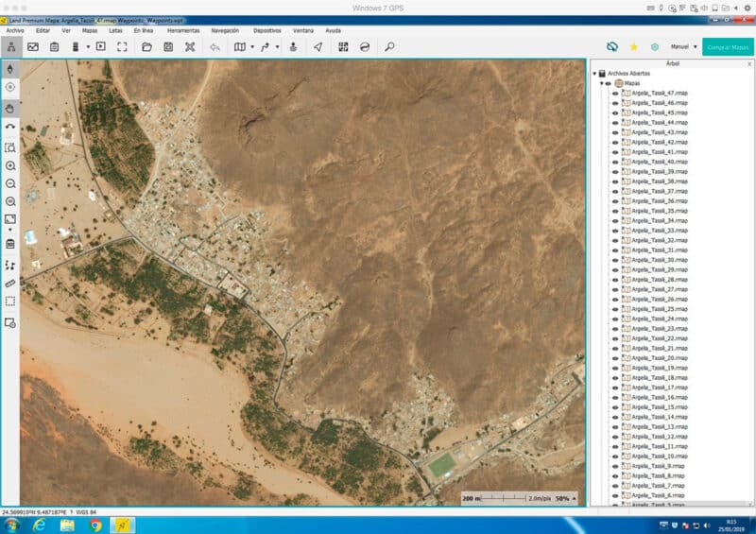
Task: Open search with magnifying glass icon
Action: click(389, 47)
